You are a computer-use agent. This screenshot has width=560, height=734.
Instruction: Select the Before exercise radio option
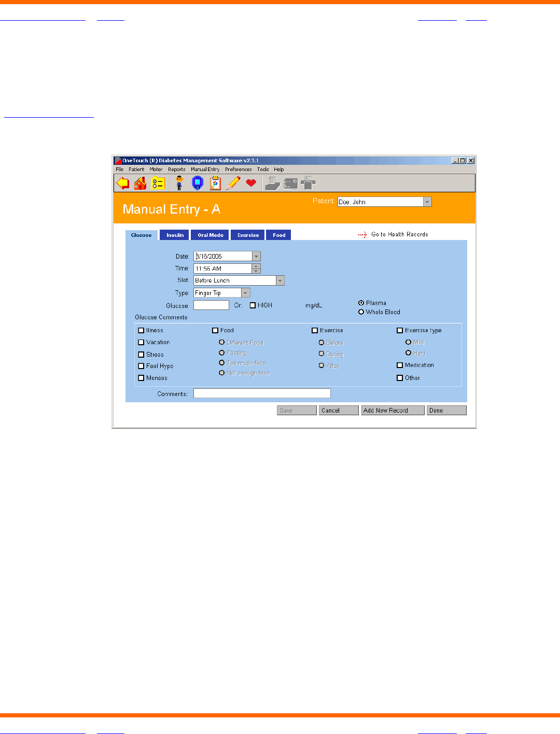click(321, 343)
